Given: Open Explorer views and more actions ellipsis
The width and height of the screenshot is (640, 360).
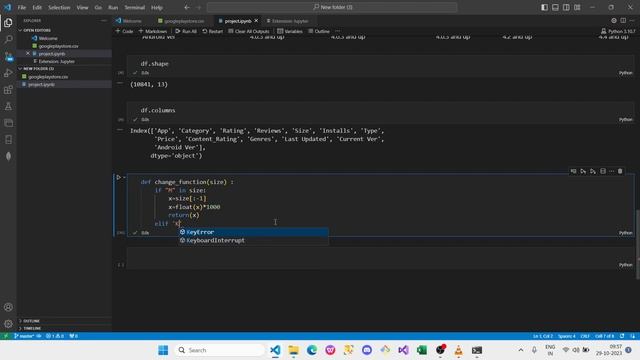Looking at the screenshot, I should [103, 20].
